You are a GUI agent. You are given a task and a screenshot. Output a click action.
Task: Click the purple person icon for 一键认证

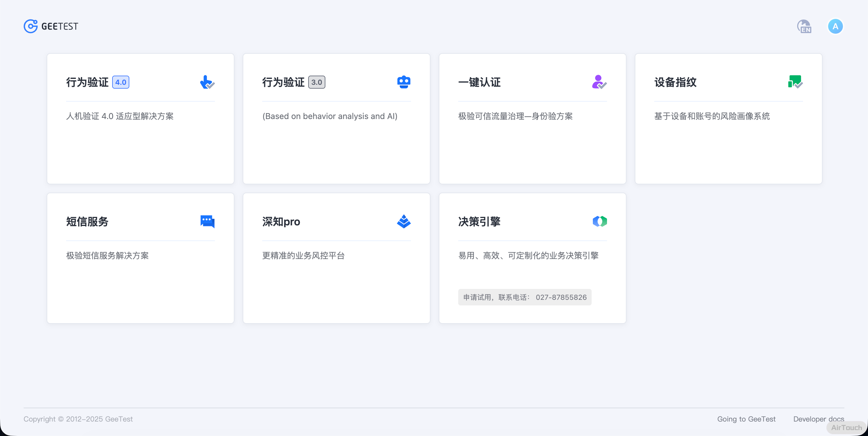pyautogui.click(x=599, y=82)
